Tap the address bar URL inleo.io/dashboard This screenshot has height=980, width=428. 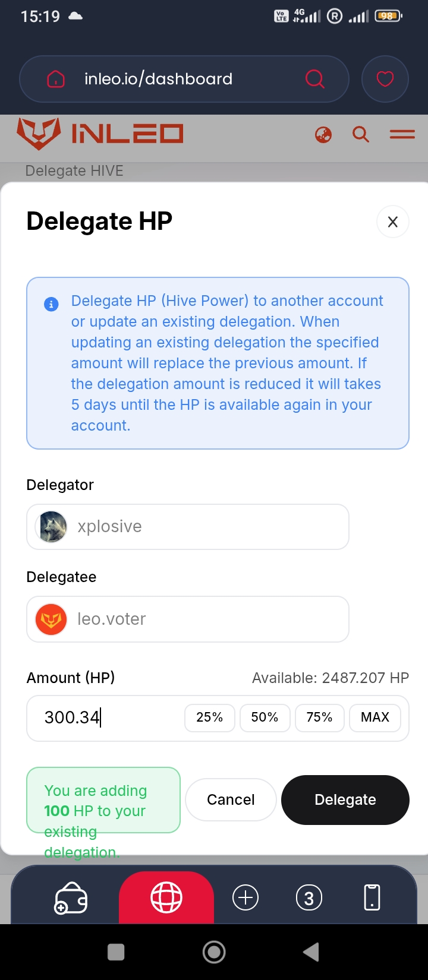tap(159, 79)
